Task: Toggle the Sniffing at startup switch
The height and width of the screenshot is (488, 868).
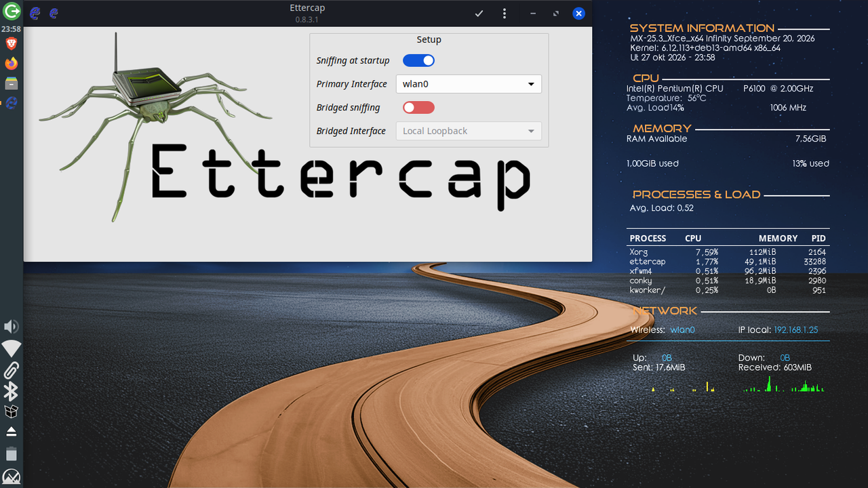Action: click(418, 60)
